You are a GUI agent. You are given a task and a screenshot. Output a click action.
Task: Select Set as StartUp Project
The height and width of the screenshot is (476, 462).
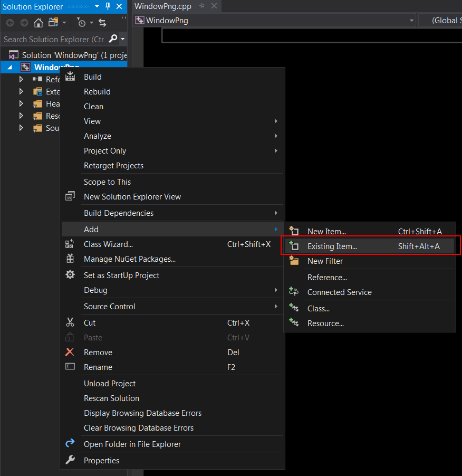[x=172, y=275]
